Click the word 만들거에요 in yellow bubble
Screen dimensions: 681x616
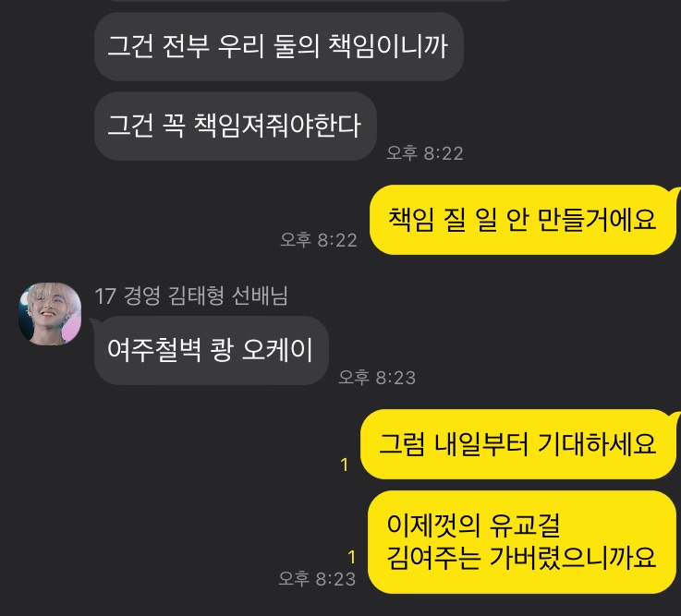pos(597,219)
